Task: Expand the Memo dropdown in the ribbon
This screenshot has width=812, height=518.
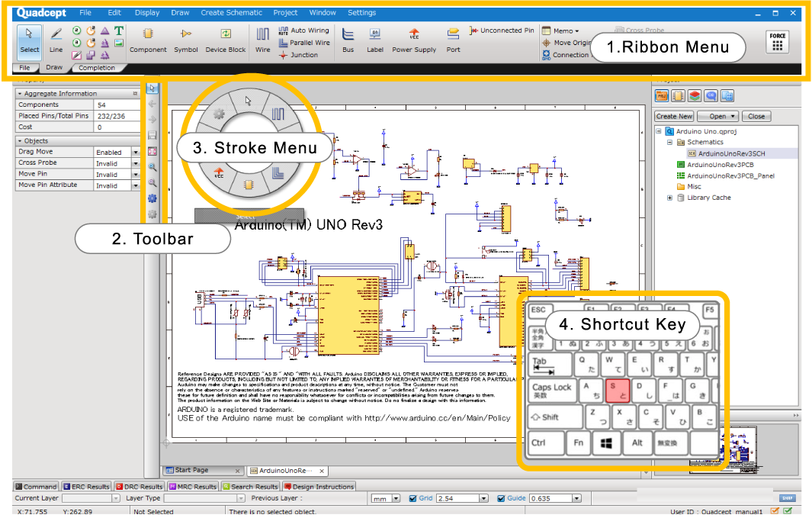Action: pyautogui.click(x=561, y=31)
